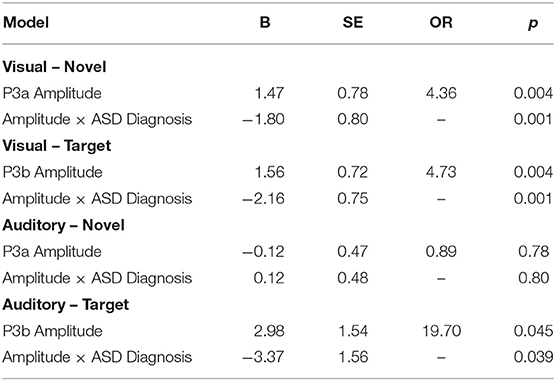The width and height of the screenshot is (556, 381).
Task: Click the 19.70 odds ratio value
Action: tap(441, 331)
